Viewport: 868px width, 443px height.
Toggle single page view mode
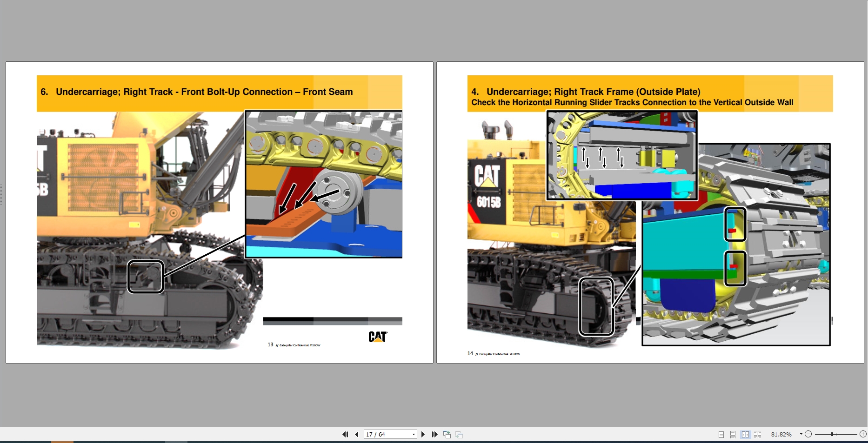click(x=721, y=434)
